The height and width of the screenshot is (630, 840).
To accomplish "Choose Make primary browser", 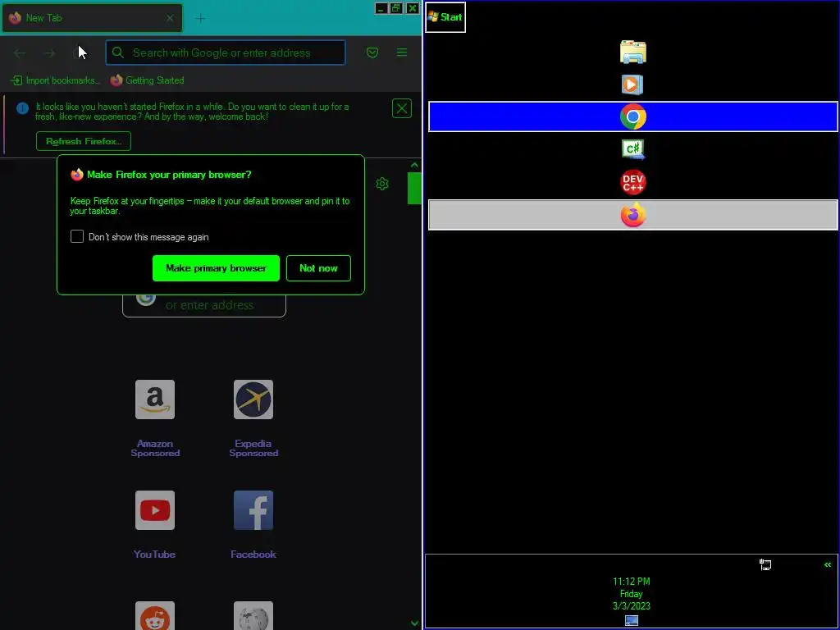I will 216,268.
